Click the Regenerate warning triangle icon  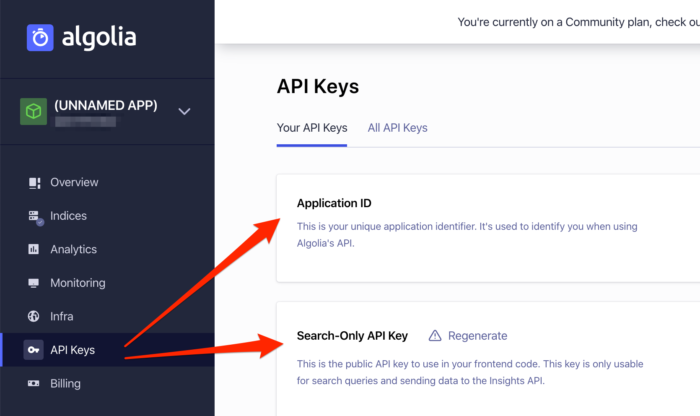(x=435, y=336)
